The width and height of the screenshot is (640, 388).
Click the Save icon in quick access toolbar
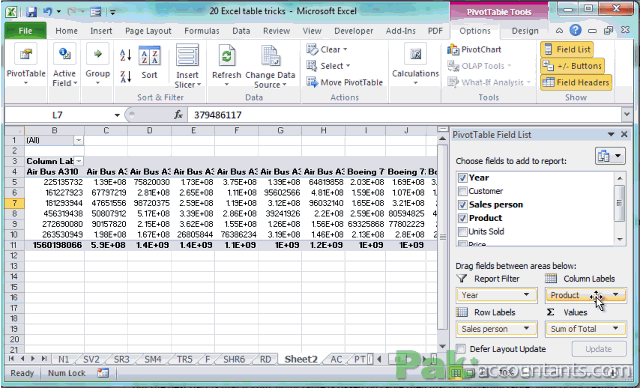[31, 11]
